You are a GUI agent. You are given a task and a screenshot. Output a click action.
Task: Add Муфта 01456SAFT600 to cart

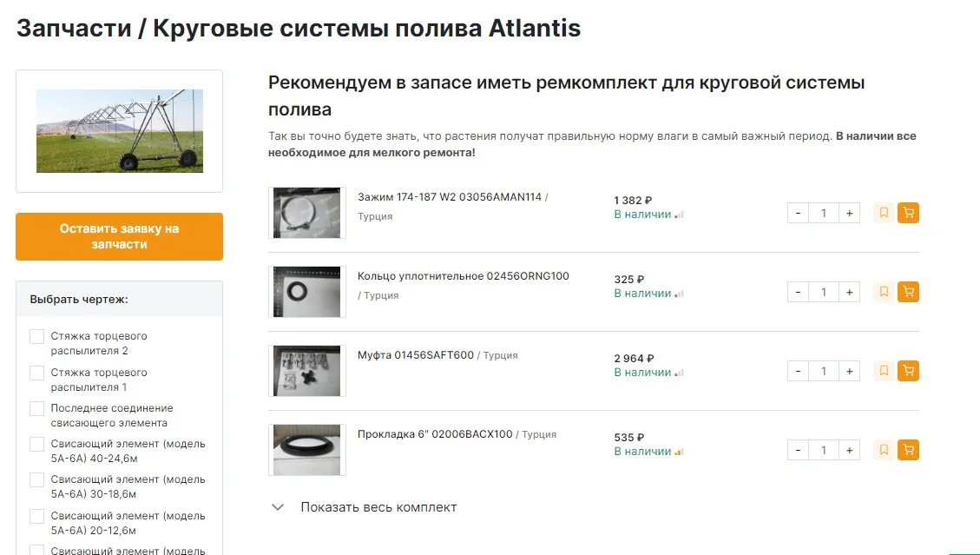(x=908, y=371)
